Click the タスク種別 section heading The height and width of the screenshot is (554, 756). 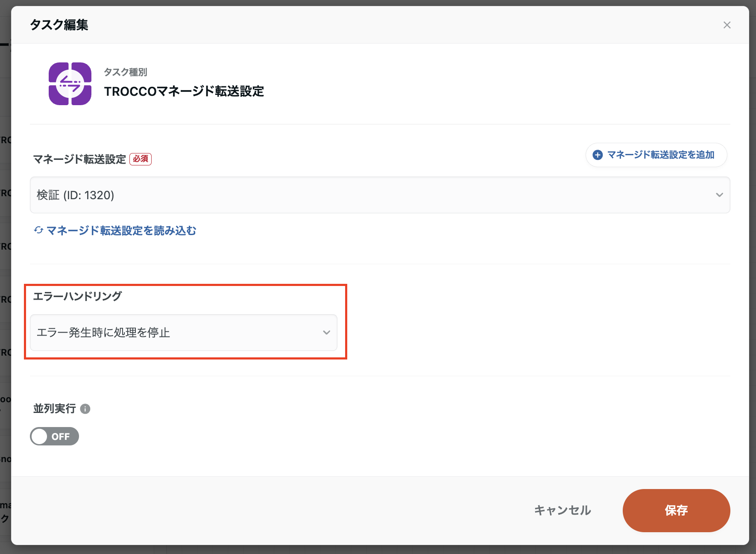[x=126, y=72]
